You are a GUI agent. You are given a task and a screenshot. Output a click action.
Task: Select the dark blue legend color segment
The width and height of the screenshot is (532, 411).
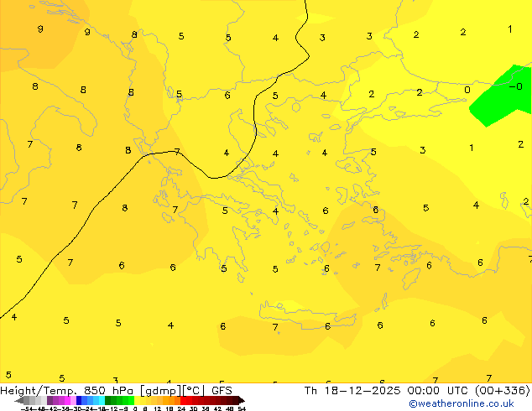[79, 400]
